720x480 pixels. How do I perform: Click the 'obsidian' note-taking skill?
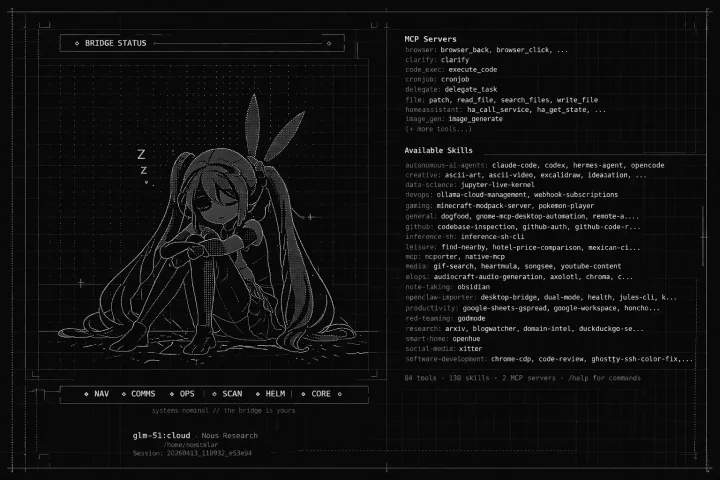(473, 287)
